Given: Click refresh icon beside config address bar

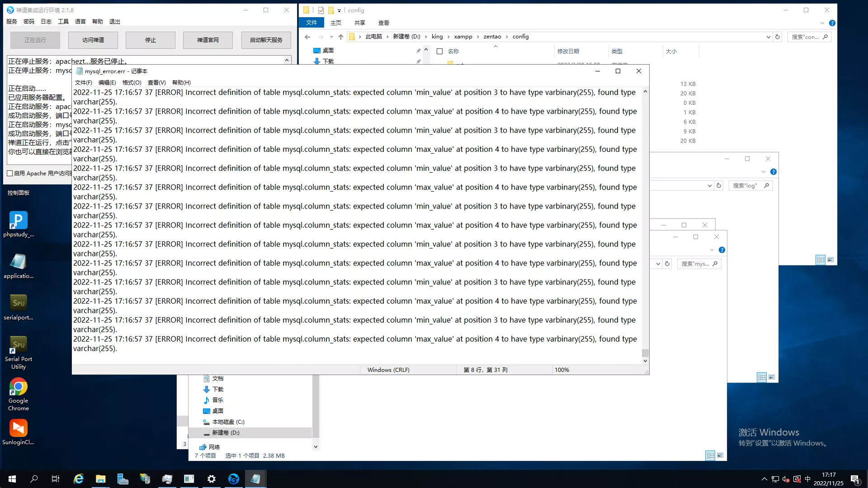Looking at the screenshot, I should point(778,37).
